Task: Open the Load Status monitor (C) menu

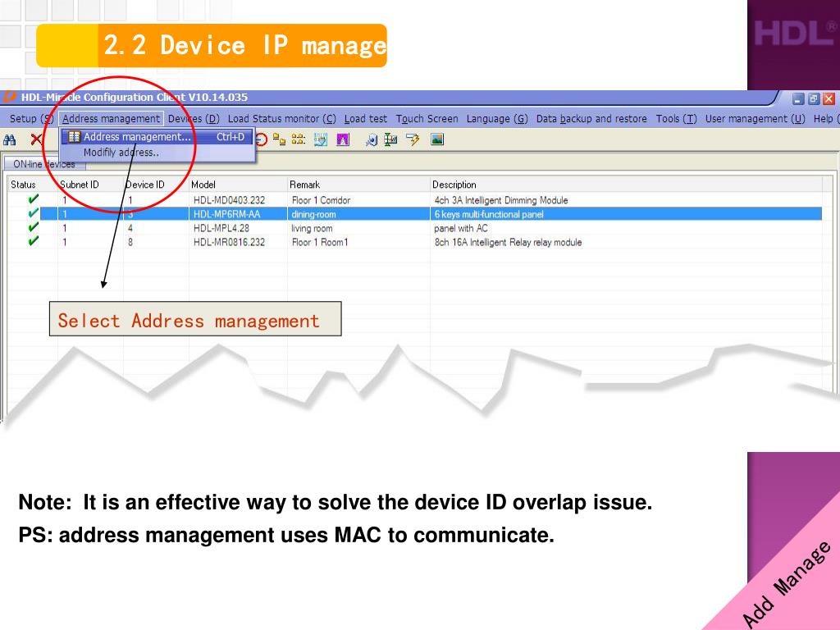Action: pos(282,118)
